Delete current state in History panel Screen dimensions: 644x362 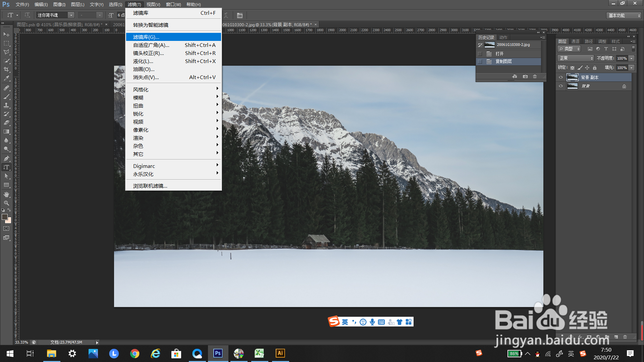[x=535, y=77]
